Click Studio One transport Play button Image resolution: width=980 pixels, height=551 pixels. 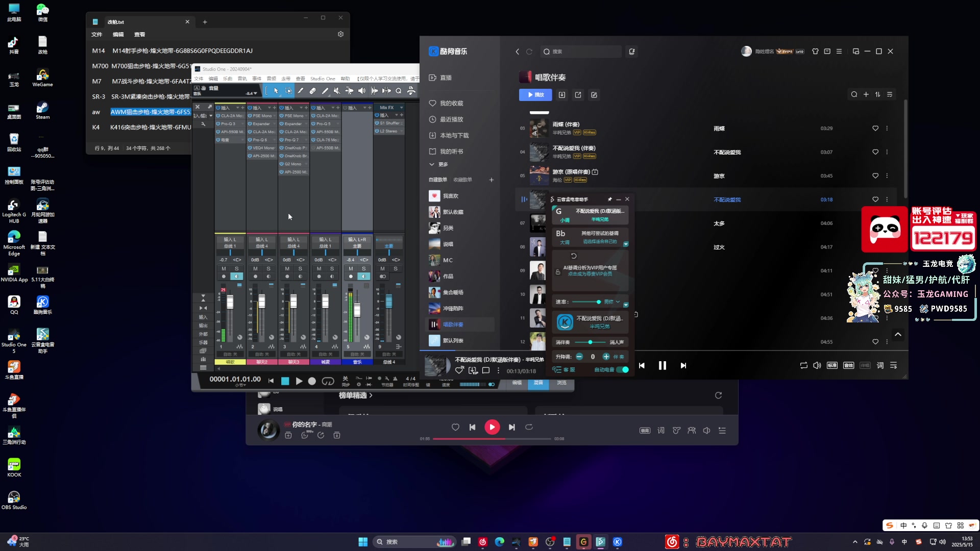[x=299, y=381]
